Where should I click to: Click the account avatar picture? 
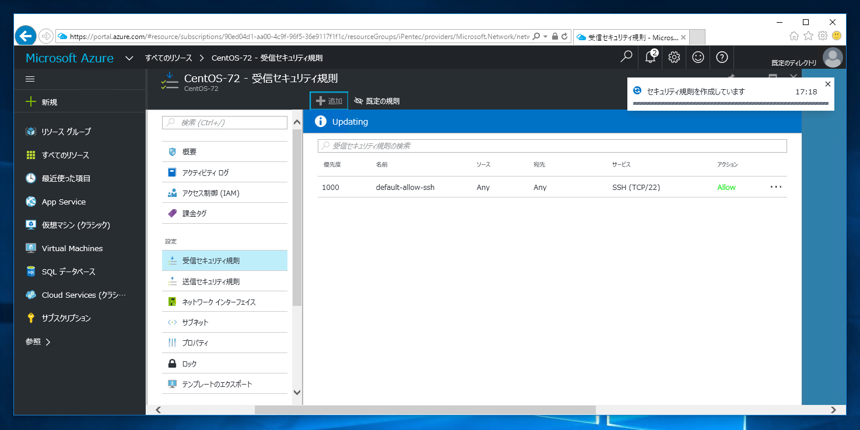pos(833,58)
